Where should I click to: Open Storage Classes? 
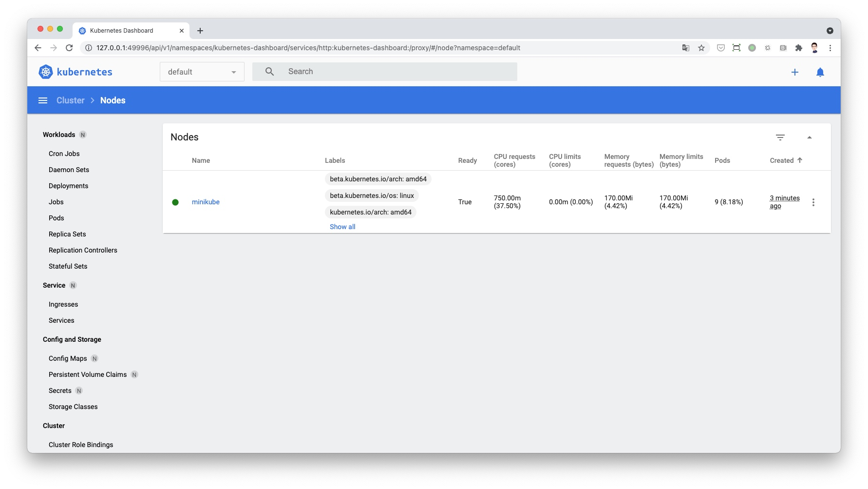(73, 407)
